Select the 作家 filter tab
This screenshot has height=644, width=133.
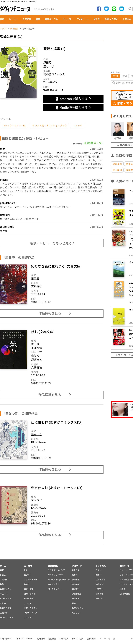pos(125,76)
